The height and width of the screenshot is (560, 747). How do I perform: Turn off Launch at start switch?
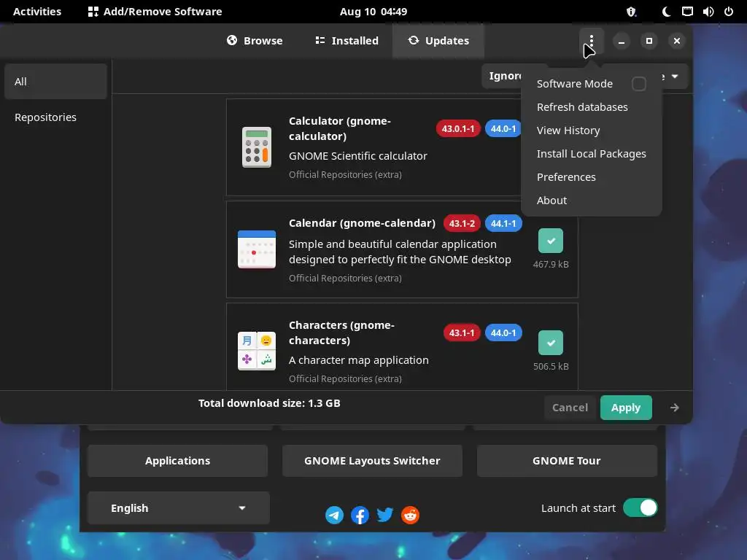click(640, 507)
